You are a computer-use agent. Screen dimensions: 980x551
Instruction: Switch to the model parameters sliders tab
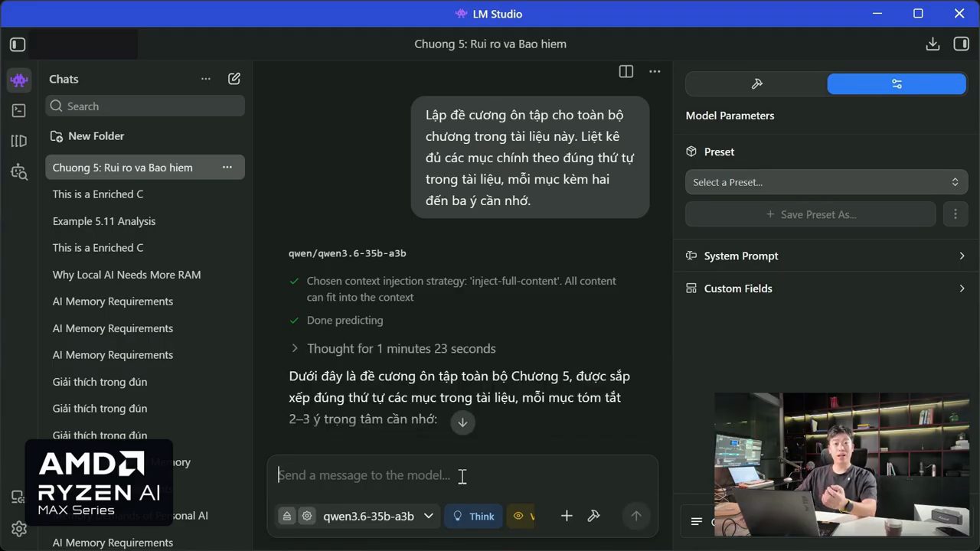click(897, 84)
